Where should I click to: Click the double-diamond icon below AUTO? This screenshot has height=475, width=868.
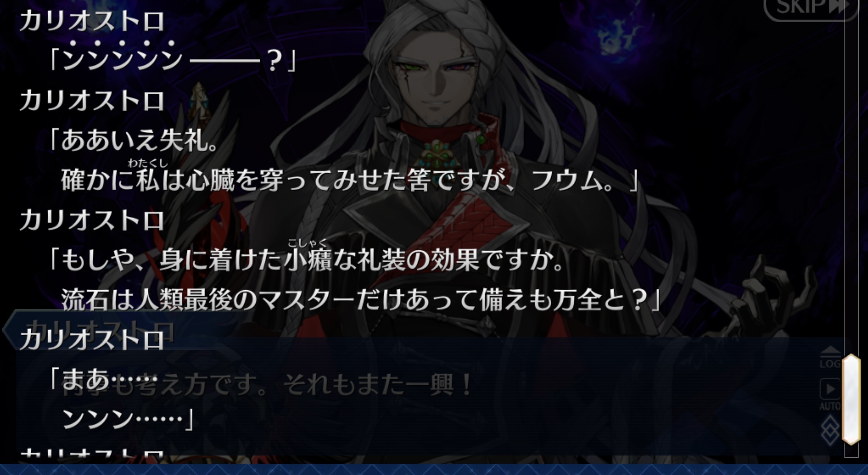[830, 430]
